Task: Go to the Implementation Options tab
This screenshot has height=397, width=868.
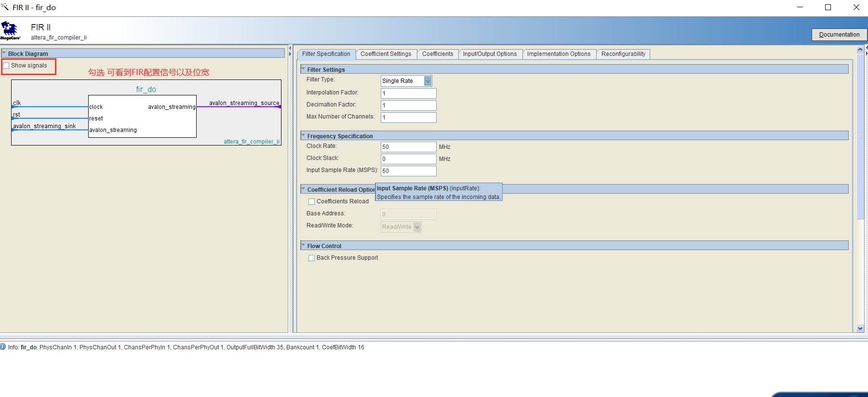Action: pyautogui.click(x=559, y=54)
